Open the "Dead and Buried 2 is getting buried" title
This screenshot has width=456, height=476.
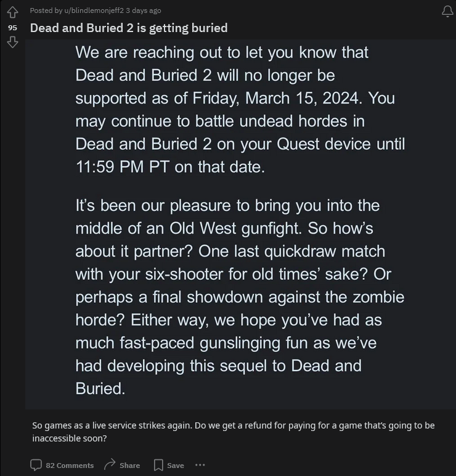click(129, 28)
